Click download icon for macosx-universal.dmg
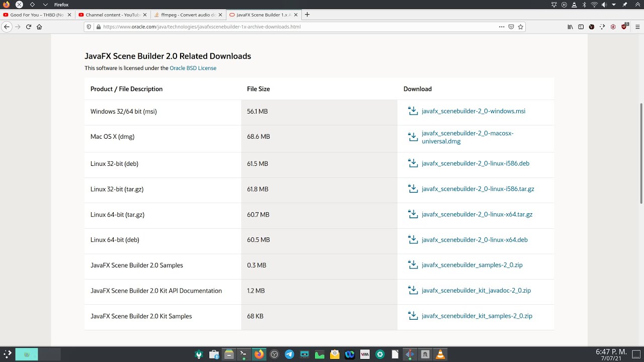 [x=413, y=137]
